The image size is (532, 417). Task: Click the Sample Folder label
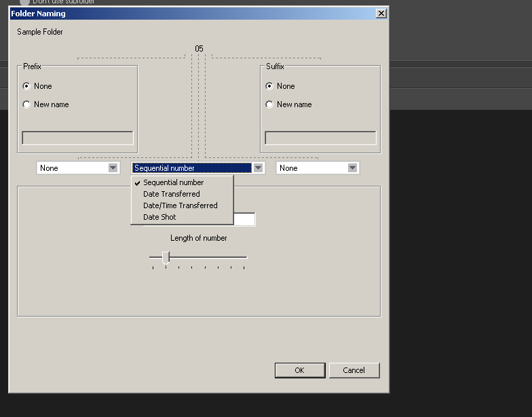click(x=40, y=32)
